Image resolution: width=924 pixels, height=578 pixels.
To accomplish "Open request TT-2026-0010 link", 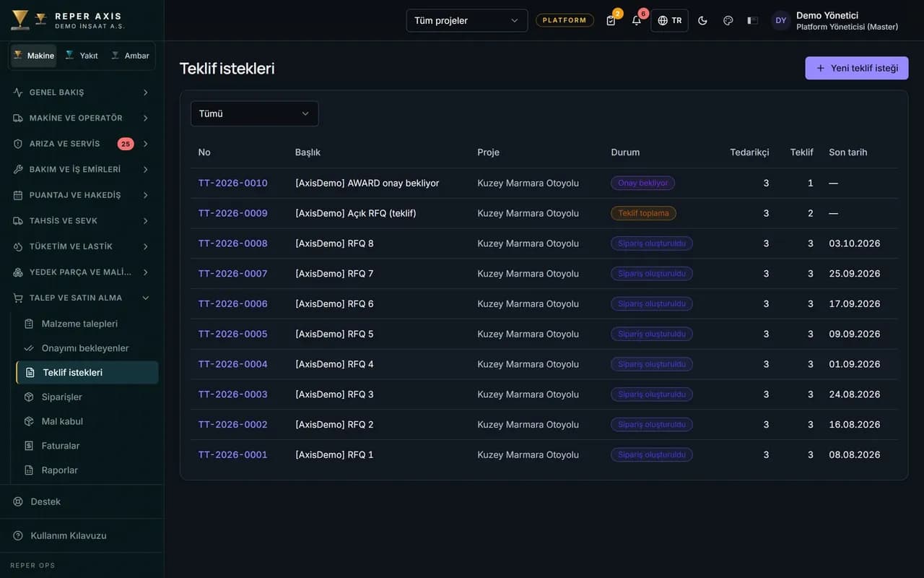I will 232,183.
